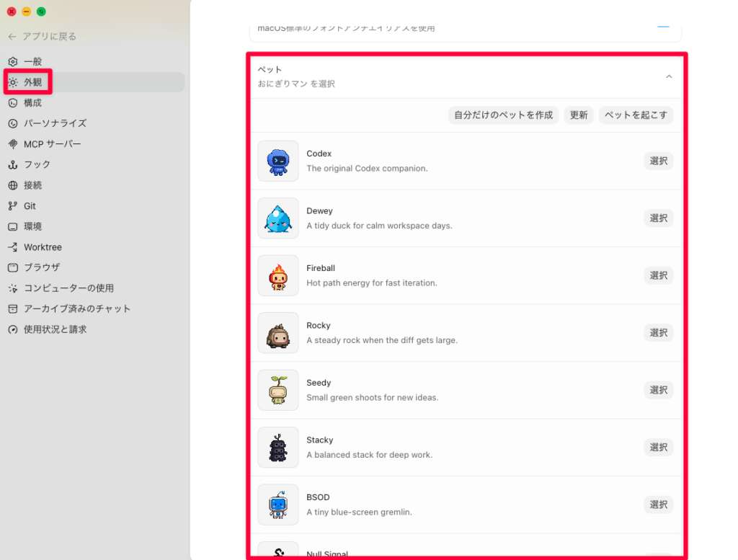Select the Codex pet
Viewport: 738px width, 560px height.
pyautogui.click(x=659, y=161)
